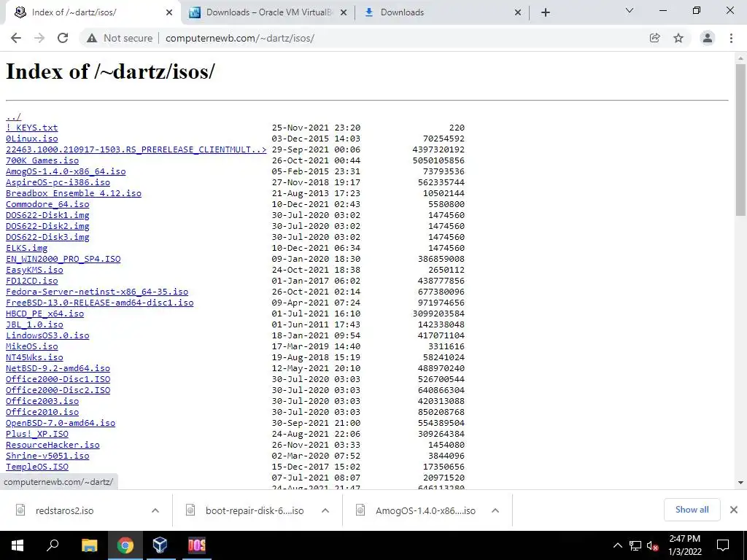Viewport: 747px width, 560px height.
Task: Click FreeBSD-13.0-RELEASE-amd64-disc1.iso link
Action: coord(99,303)
